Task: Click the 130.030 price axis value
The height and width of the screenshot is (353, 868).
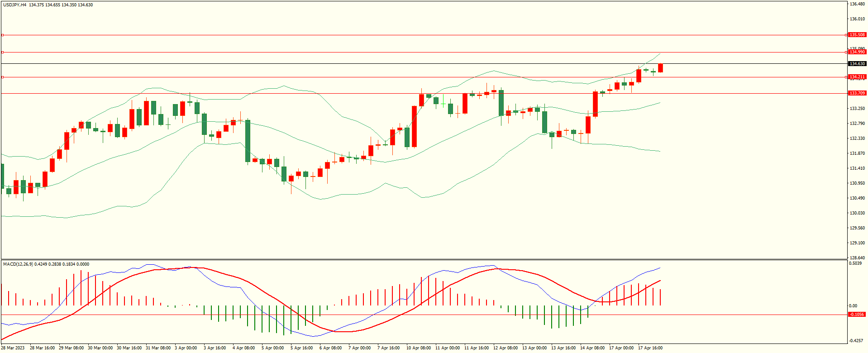Action: coord(857,213)
